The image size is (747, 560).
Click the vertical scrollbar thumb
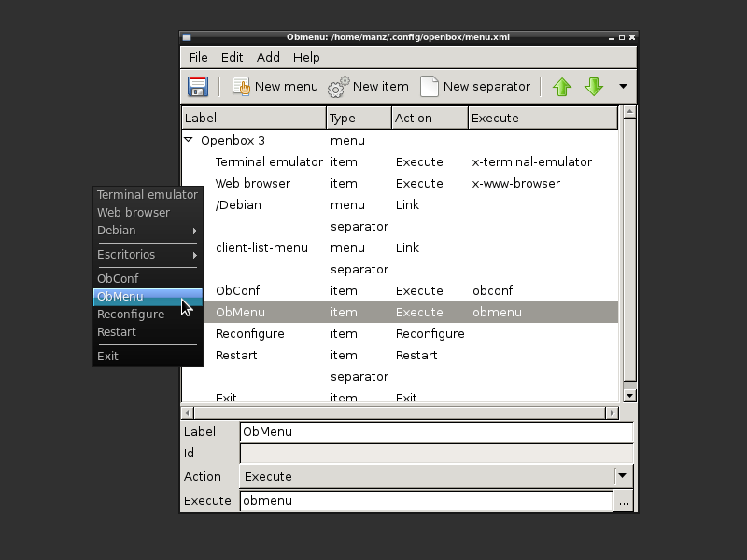pyautogui.click(x=629, y=249)
